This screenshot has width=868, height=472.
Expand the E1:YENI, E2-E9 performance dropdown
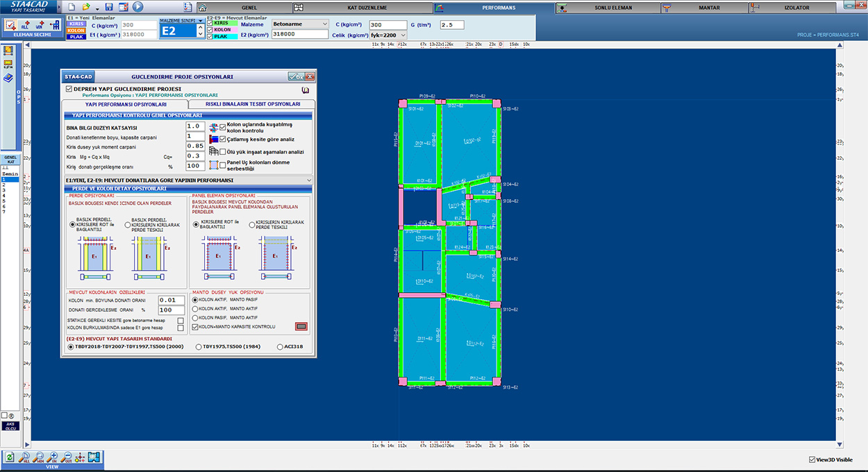point(308,180)
